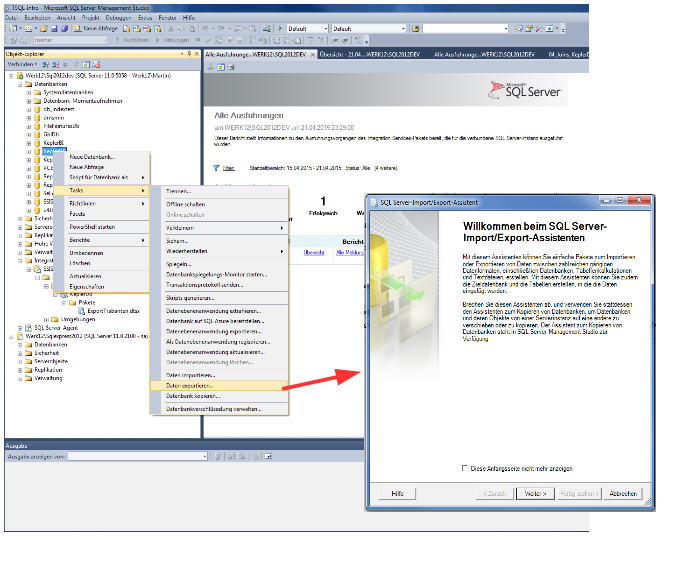Click the Übersicht link in report table
The image size is (680, 567).
coord(314,252)
